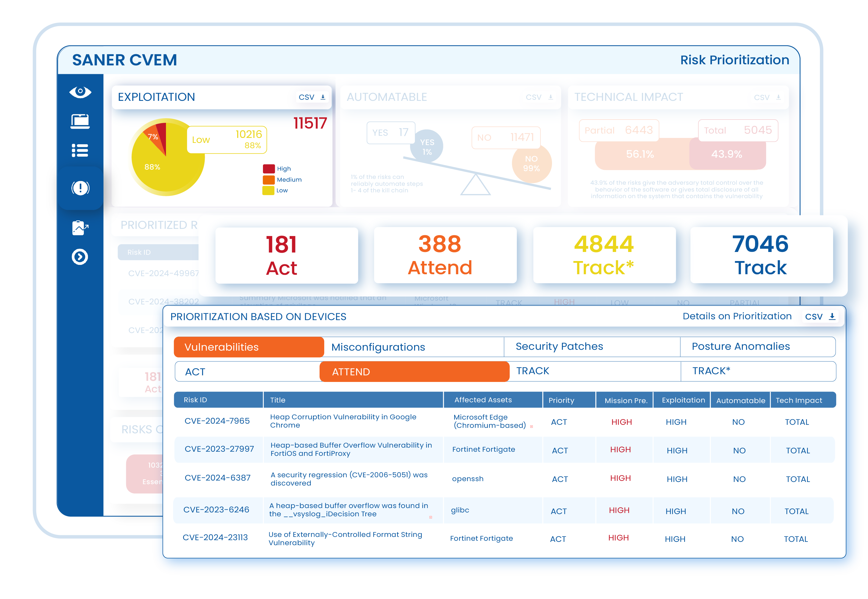Screen dimensions: 868x599
Task: Click the circled chevron arrow sidebar icon
Action: click(80, 257)
